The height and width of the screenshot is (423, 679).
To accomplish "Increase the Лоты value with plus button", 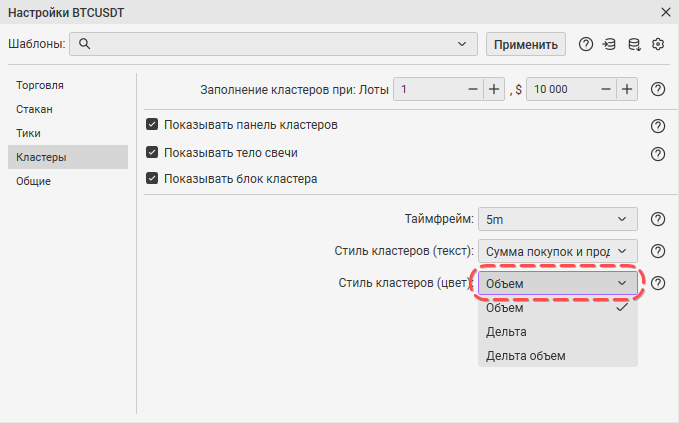I will click(x=493, y=89).
